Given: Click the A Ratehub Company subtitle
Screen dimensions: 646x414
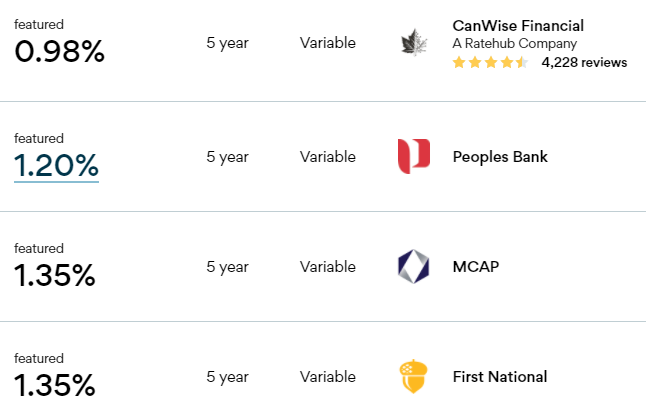Looking at the screenshot, I should (515, 44).
